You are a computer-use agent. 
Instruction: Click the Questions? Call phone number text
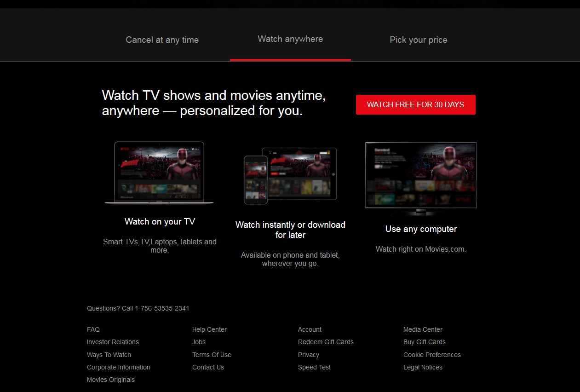(x=138, y=308)
